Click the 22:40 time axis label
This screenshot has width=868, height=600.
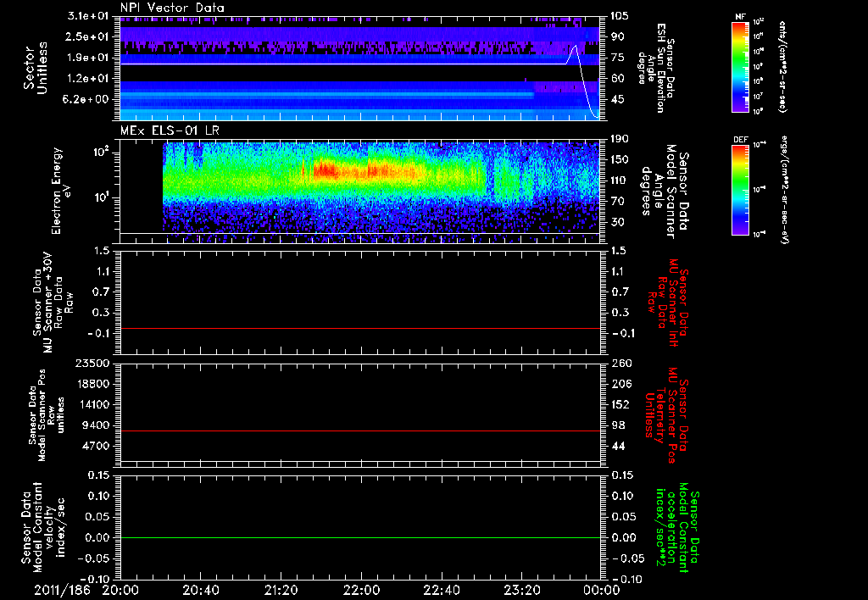click(441, 590)
